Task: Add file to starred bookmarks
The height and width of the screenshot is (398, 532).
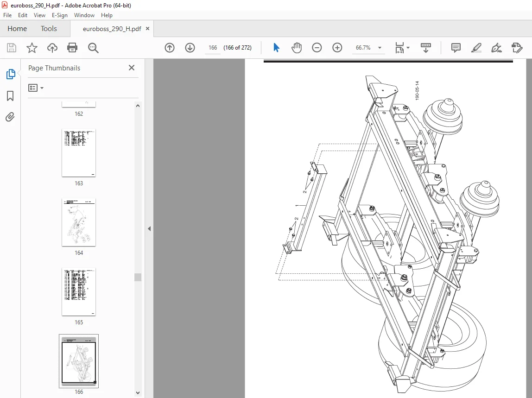Action: pyautogui.click(x=32, y=48)
